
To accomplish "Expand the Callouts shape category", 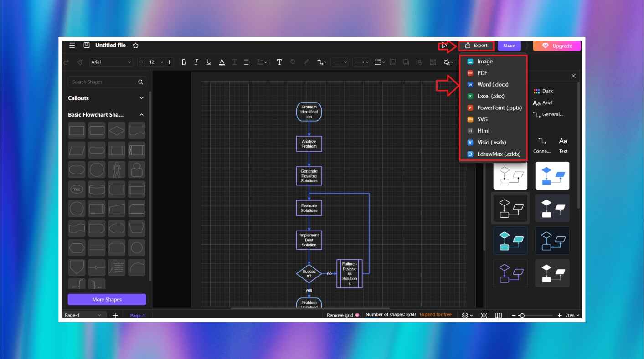I will coord(106,98).
